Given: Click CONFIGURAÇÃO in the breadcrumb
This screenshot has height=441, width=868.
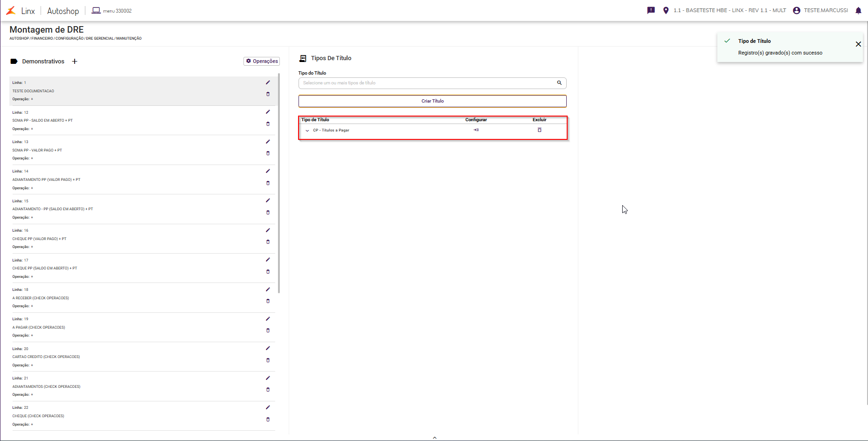Looking at the screenshot, I should 69,39.
